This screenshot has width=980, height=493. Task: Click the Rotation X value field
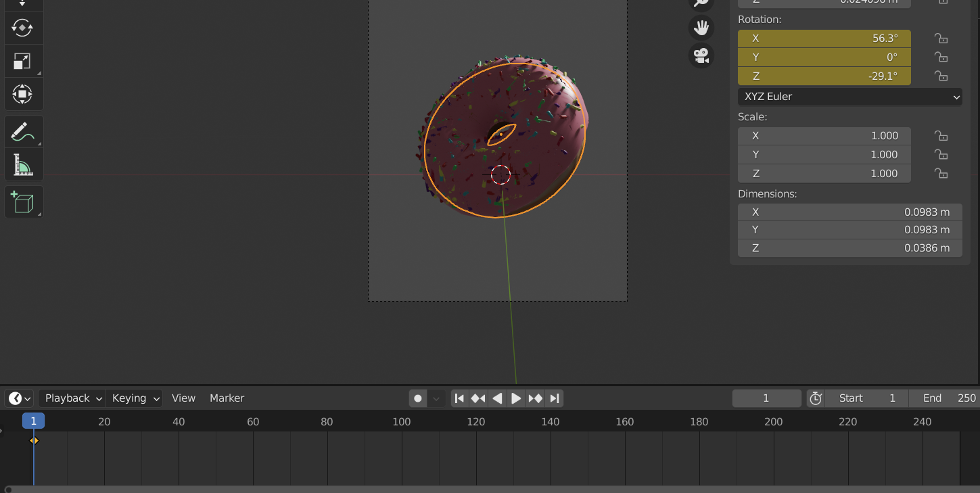[x=824, y=39]
